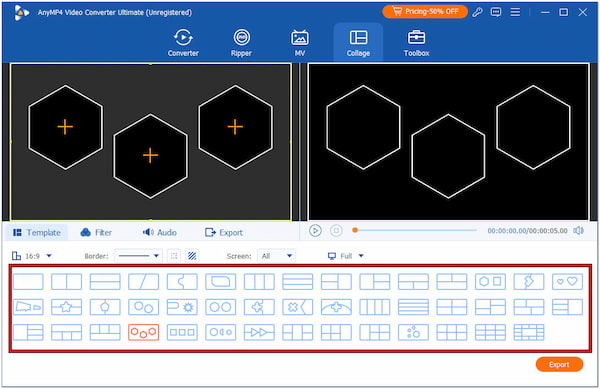Toggle the border pattern hatch button

pos(192,256)
